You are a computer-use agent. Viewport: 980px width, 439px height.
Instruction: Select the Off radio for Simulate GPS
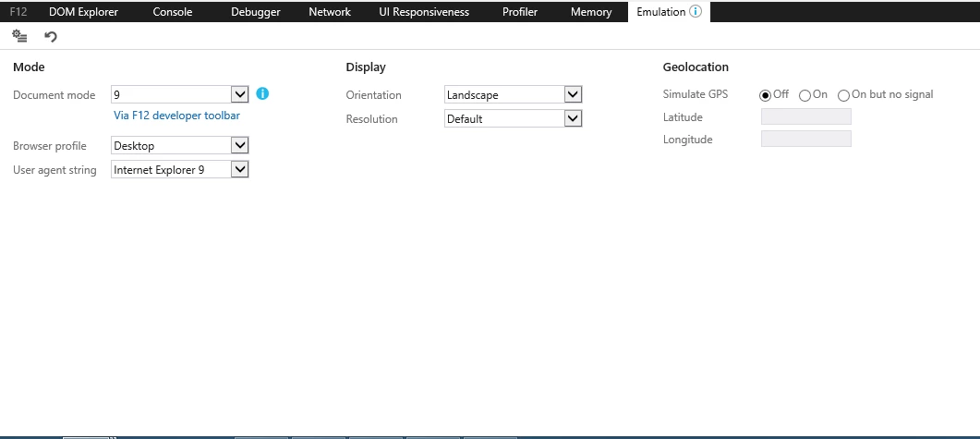(765, 95)
